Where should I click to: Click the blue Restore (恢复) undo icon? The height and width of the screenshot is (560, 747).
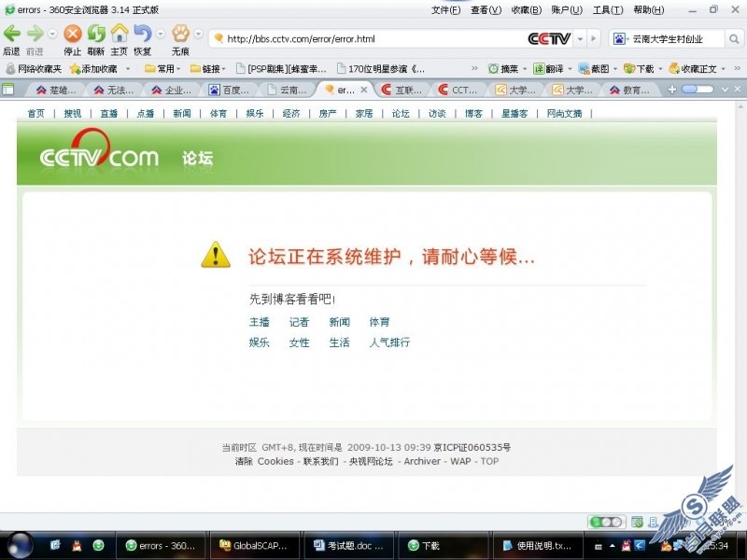(x=143, y=34)
